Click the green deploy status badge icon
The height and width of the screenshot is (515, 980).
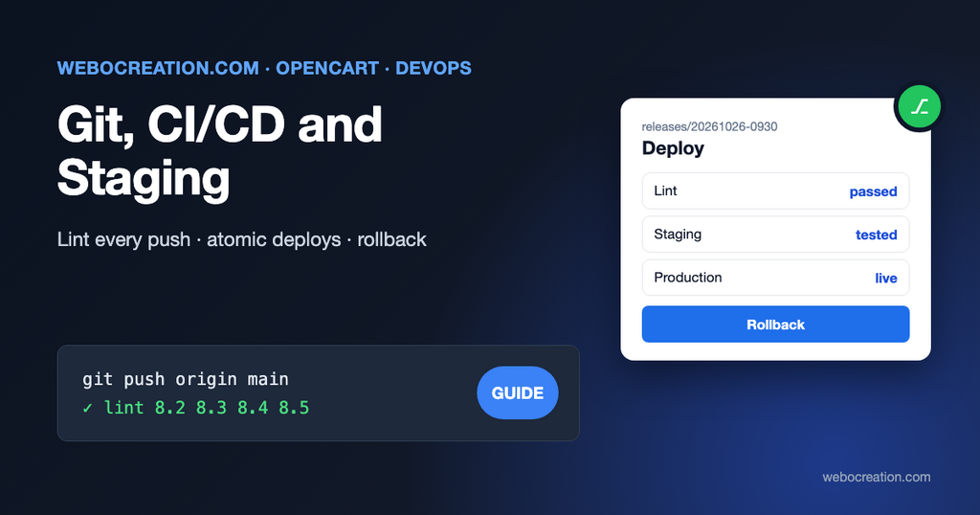point(919,107)
